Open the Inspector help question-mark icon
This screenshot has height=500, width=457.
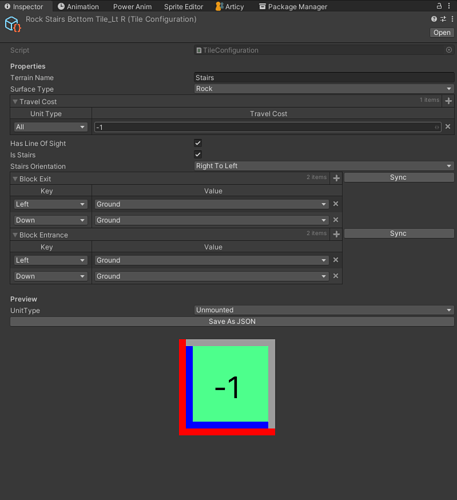(x=434, y=19)
